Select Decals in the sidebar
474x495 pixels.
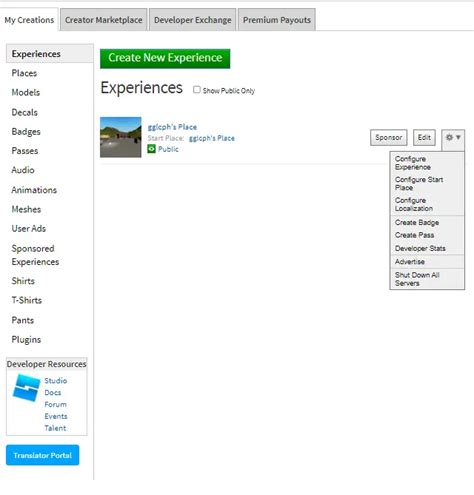[x=25, y=112]
